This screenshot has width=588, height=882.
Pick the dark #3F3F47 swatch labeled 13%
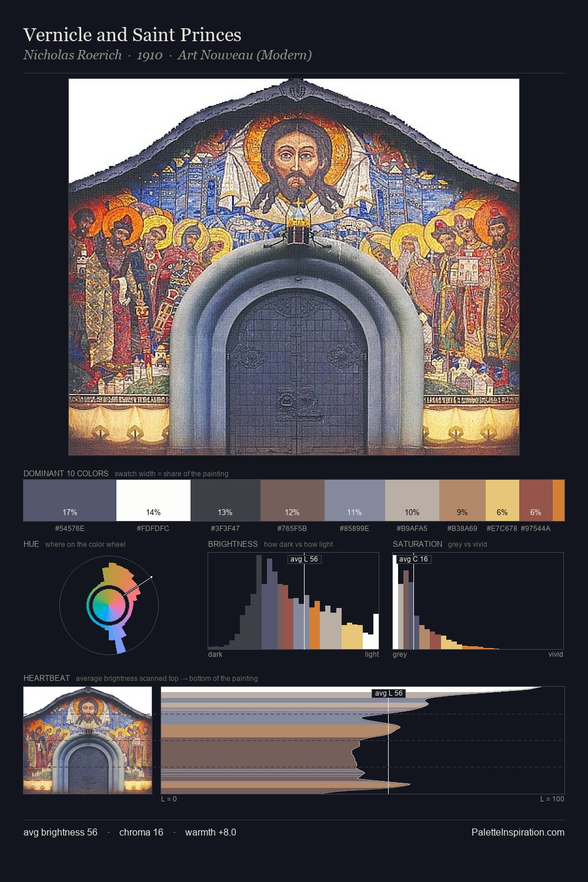[225, 500]
